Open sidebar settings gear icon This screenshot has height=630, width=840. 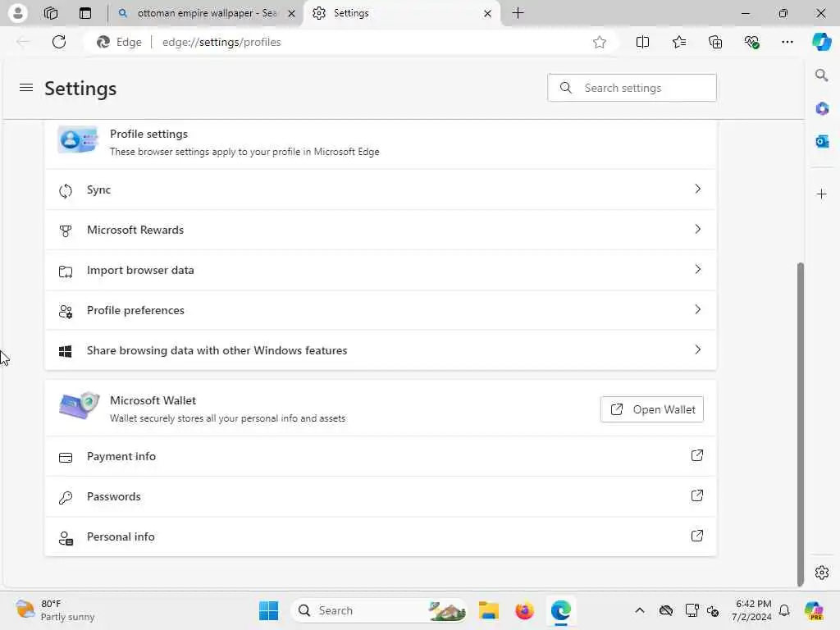pos(822,573)
